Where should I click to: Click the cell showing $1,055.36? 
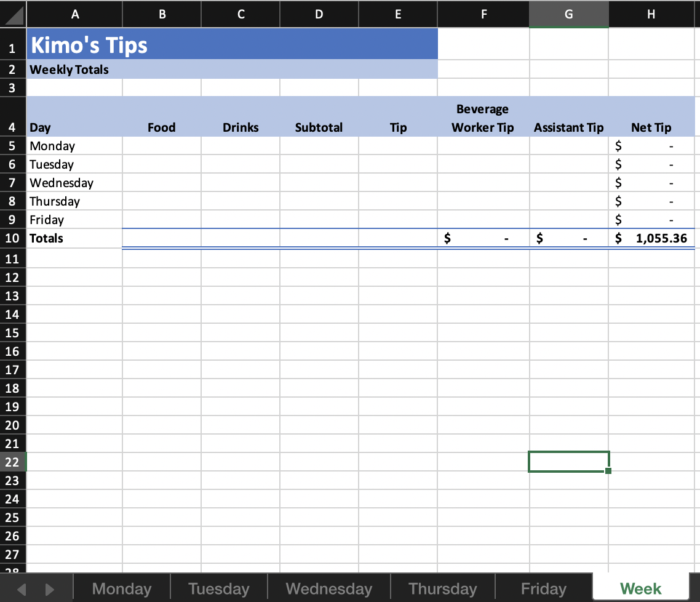point(651,238)
